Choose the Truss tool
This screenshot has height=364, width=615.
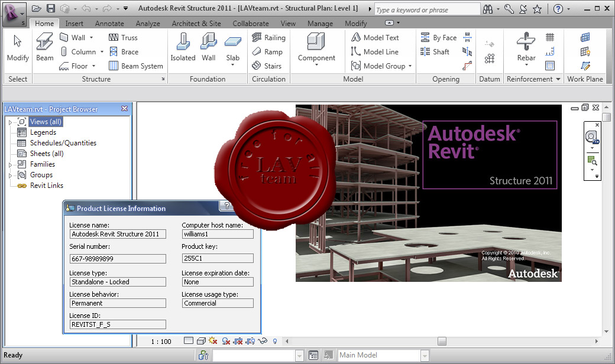point(123,38)
